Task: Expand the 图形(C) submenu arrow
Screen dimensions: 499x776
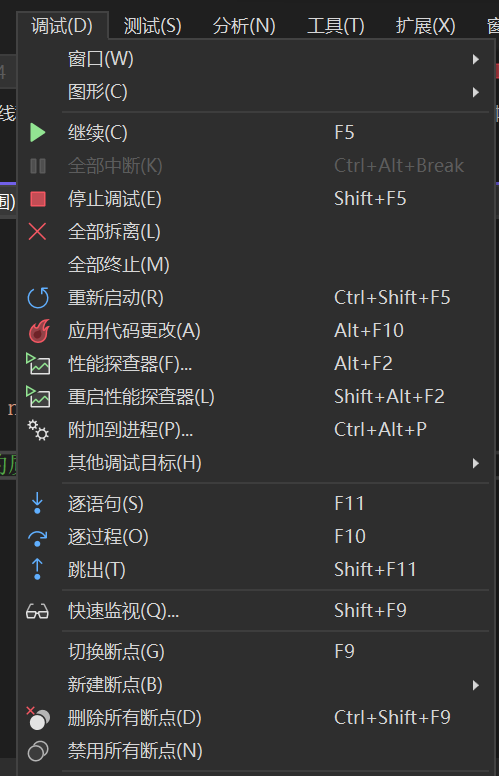Action: pyautogui.click(x=475, y=92)
